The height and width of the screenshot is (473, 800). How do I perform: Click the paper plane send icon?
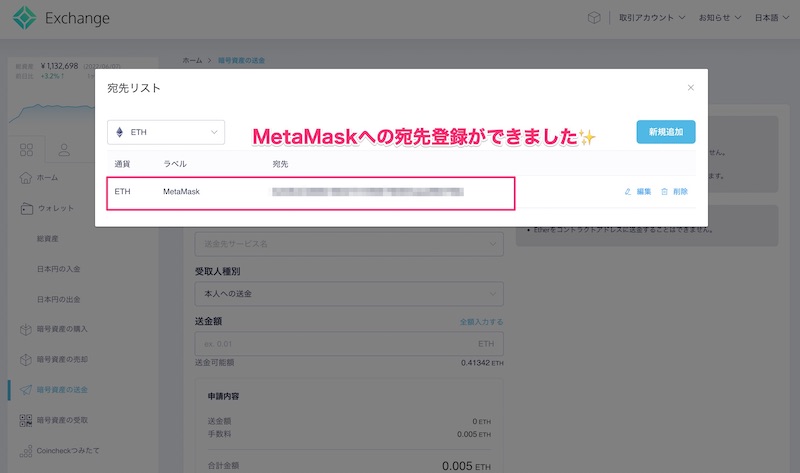(26, 390)
